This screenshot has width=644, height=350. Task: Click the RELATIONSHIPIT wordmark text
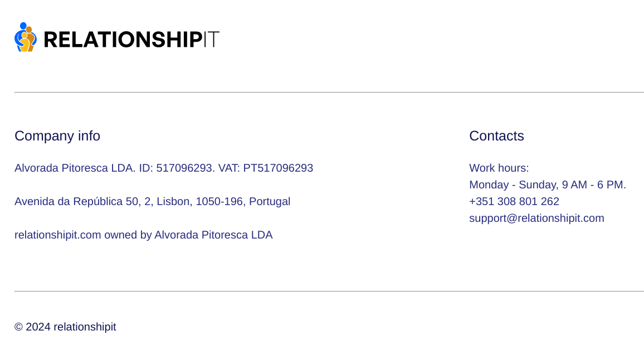tap(131, 40)
